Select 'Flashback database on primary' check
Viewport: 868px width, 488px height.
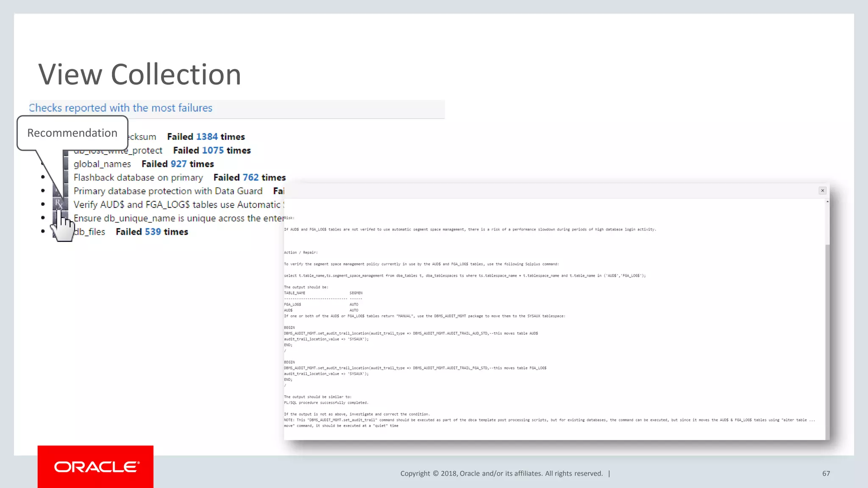click(x=138, y=177)
